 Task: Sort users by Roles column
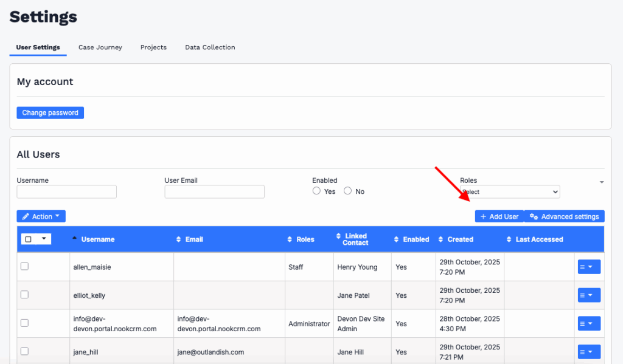pyautogui.click(x=290, y=239)
